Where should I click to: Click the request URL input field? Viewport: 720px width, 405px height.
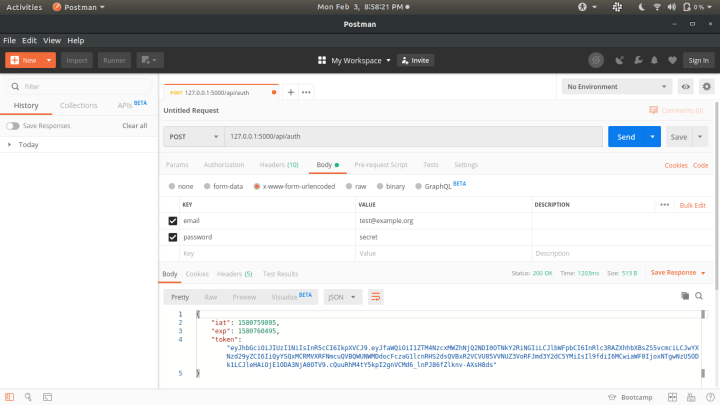pyautogui.click(x=400, y=136)
